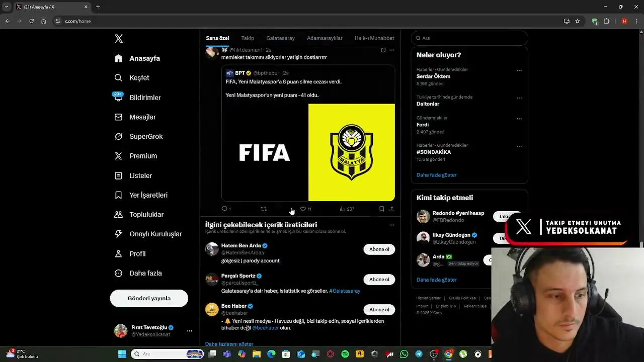Click the repost icon under the post
The width and height of the screenshot is (644, 362).
pyautogui.click(x=264, y=209)
